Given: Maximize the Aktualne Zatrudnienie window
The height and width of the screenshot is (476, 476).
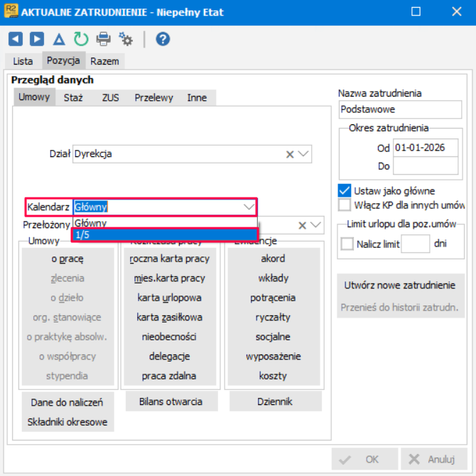Looking at the screenshot, I should coord(416,11).
